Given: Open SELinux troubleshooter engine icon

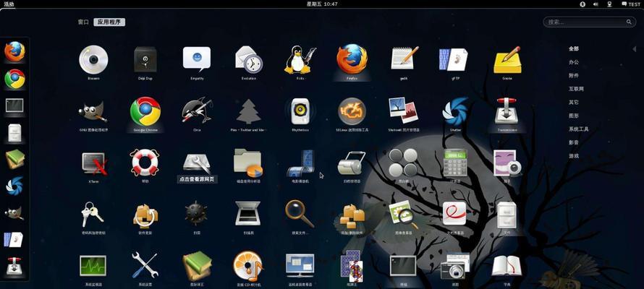Looking at the screenshot, I should (352, 111).
